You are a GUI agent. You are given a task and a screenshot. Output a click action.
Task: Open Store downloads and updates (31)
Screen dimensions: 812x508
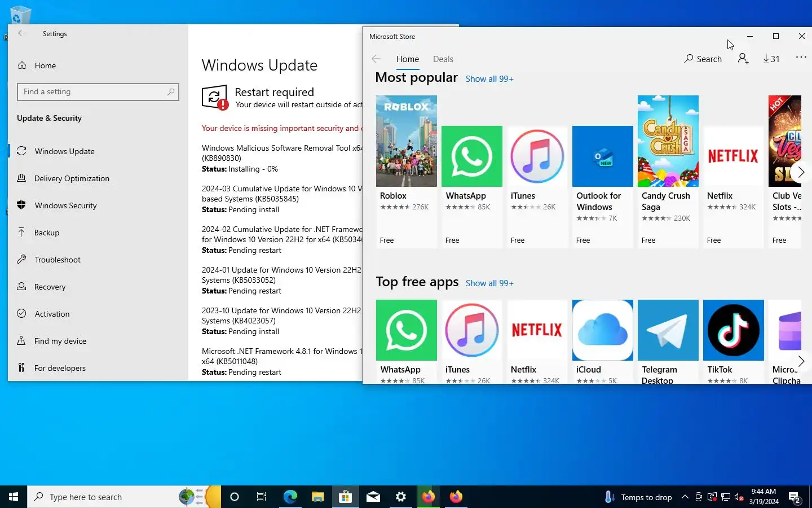point(771,59)
